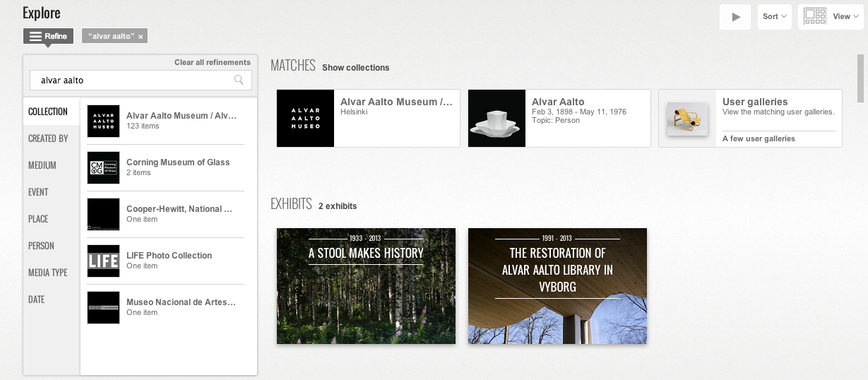Click Alvar Aalto Museo logo in Matches
868x380 pixels.
305,118
